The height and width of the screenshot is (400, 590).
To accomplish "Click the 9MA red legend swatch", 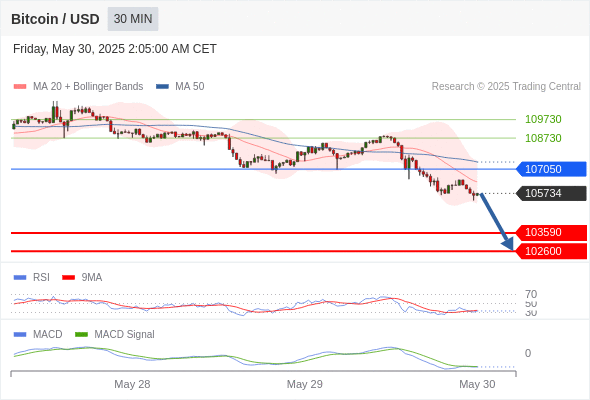I will [x=68, y=278].
